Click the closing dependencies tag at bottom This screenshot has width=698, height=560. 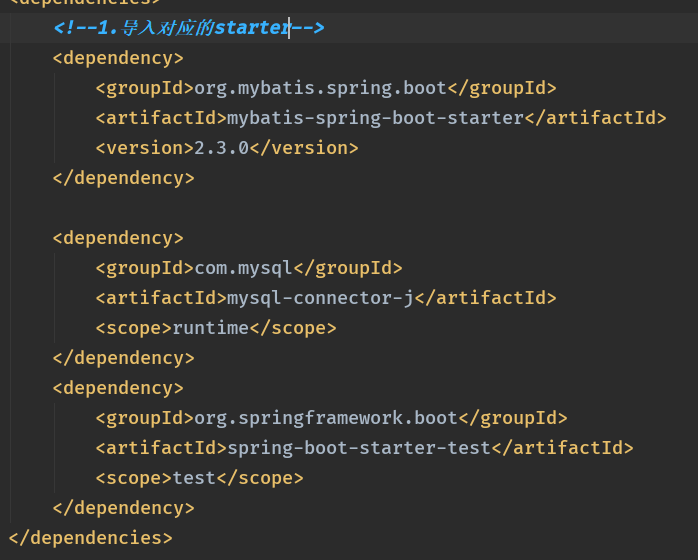click(x=90, y=538)
